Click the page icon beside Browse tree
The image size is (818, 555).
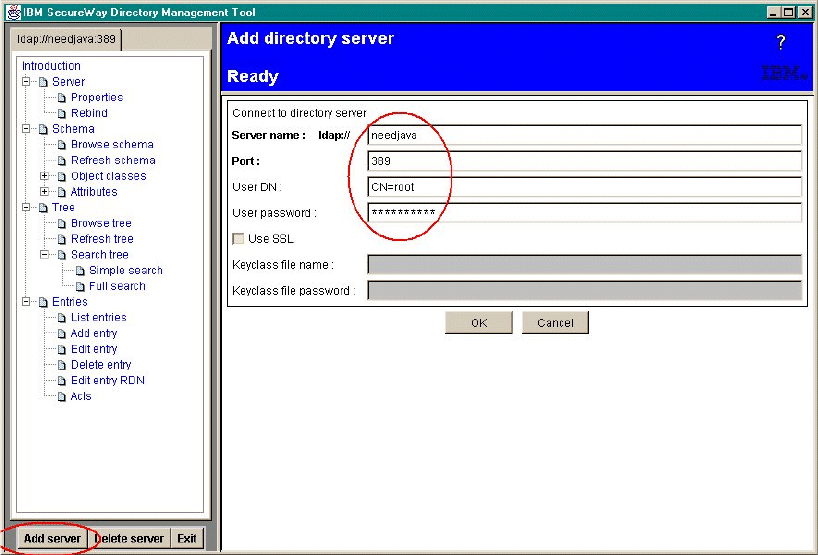62,223
